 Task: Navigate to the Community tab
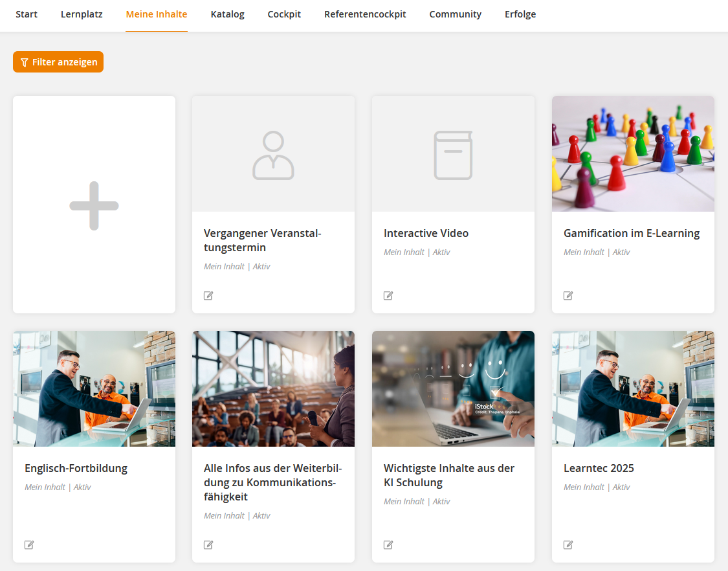[x=455, y=14]
